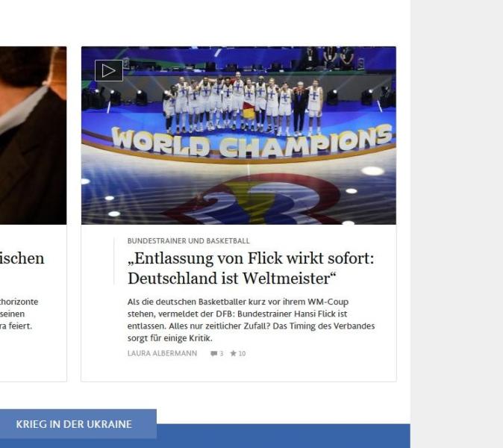Open the teaser text about the DFB and Hansi Flick
This screenshot has height=448, width=503.
(x=251, y=320)
